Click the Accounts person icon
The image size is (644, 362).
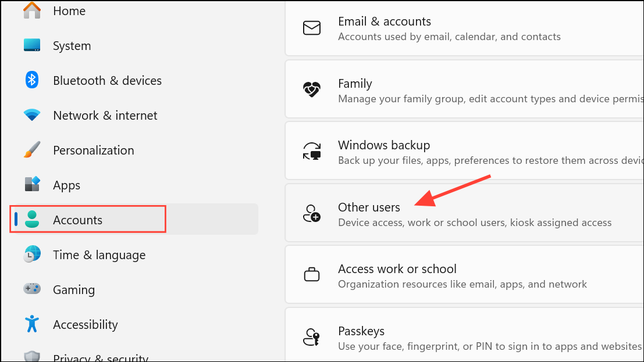click(31, 219)
